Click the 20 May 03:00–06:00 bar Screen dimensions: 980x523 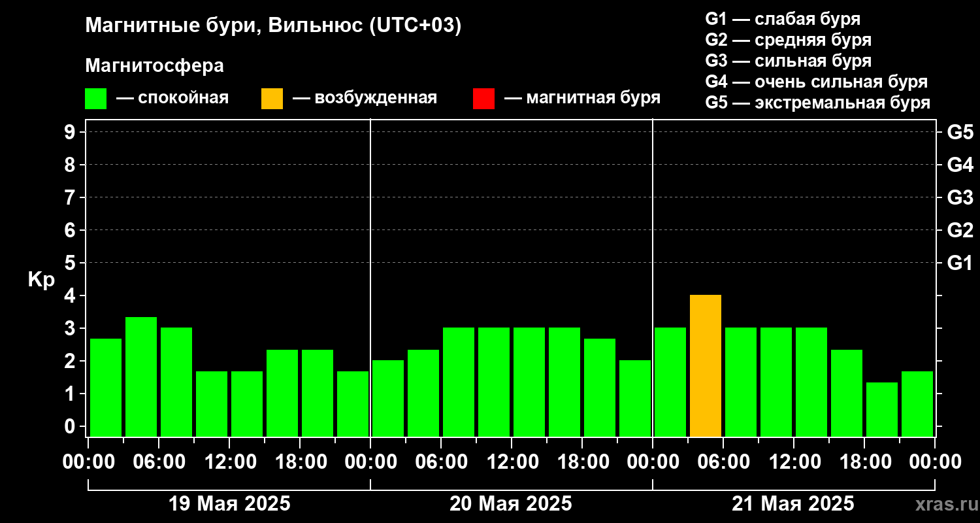coord(423,393)
